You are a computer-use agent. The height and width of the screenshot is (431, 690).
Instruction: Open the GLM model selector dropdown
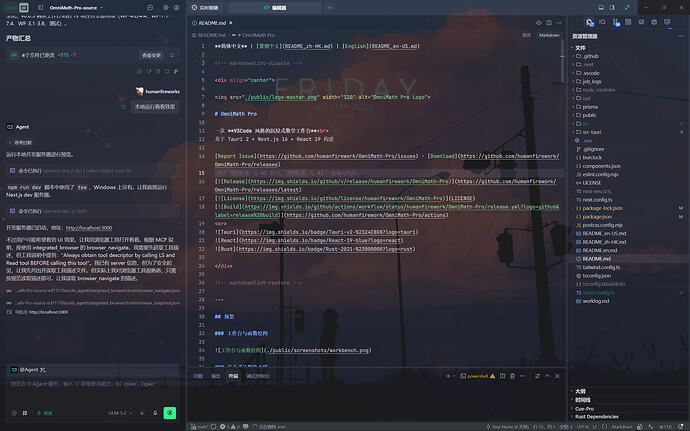pos(120,413)
